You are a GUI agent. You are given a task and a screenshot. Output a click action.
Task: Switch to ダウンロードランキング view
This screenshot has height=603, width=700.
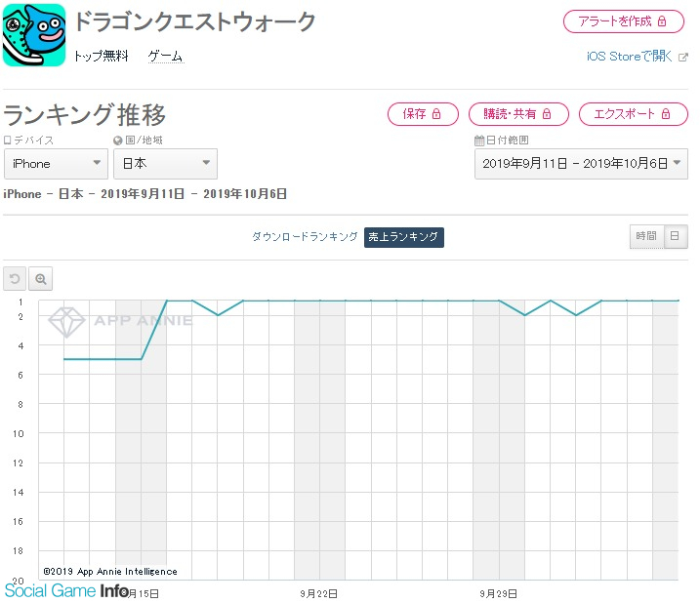[x=305, y=237]
